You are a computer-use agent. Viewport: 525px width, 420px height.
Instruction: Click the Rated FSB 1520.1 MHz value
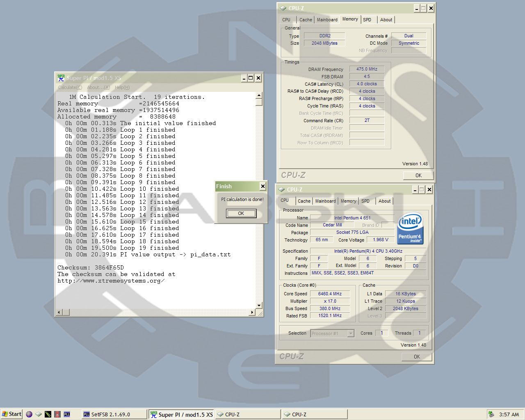click(330, 316)
